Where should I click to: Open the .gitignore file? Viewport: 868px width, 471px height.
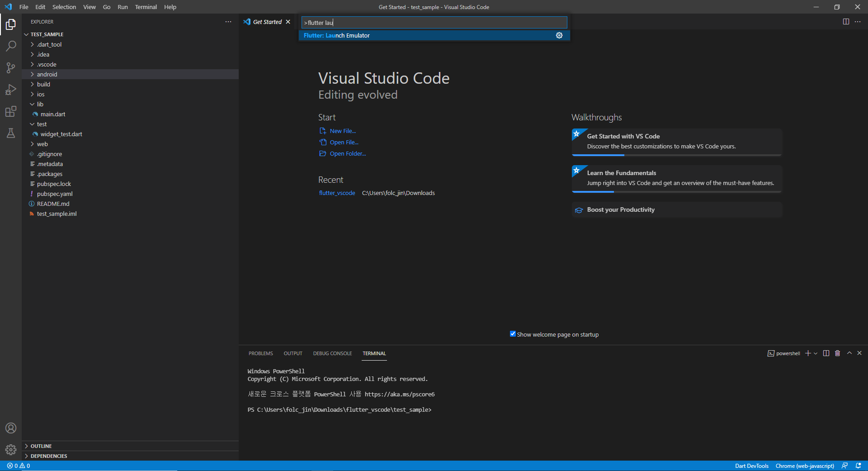(x=49, y=154)
